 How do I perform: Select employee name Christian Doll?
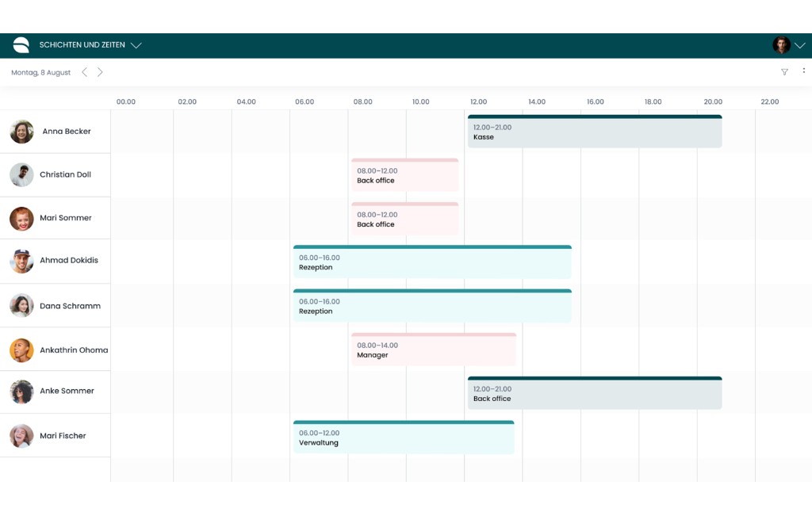pos(65,174)
